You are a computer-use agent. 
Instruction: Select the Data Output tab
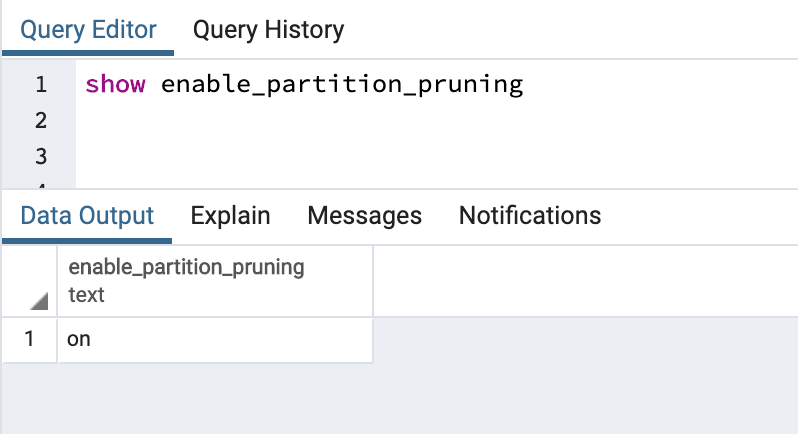[x=87, y=216]
